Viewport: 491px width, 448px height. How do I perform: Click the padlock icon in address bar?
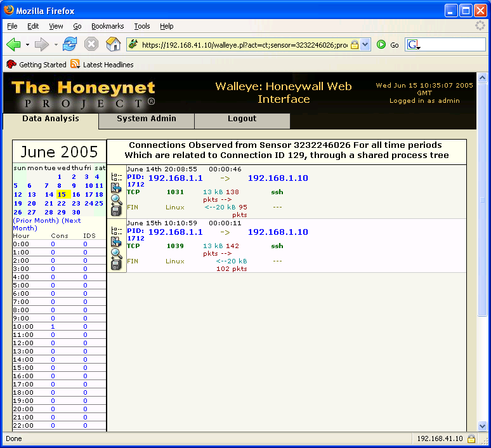click(x=355, y=45)
